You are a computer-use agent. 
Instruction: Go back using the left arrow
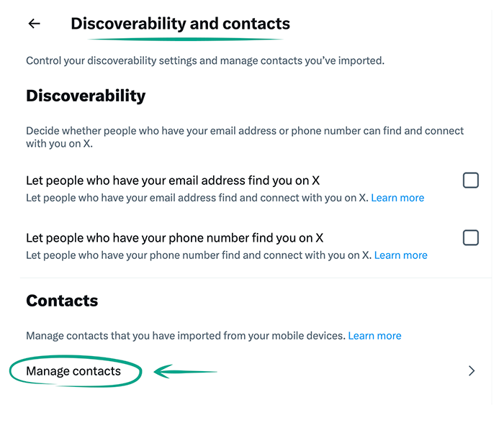34,24
